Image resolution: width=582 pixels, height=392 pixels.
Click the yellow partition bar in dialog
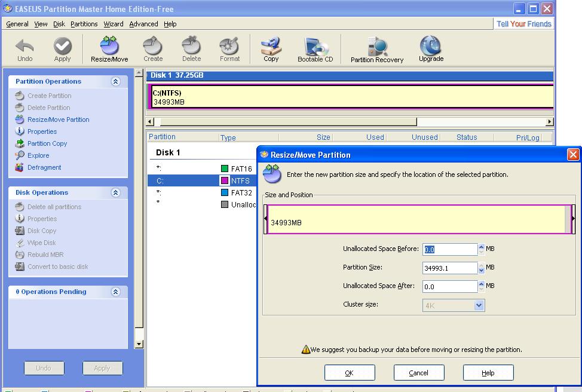click(419, 219)
